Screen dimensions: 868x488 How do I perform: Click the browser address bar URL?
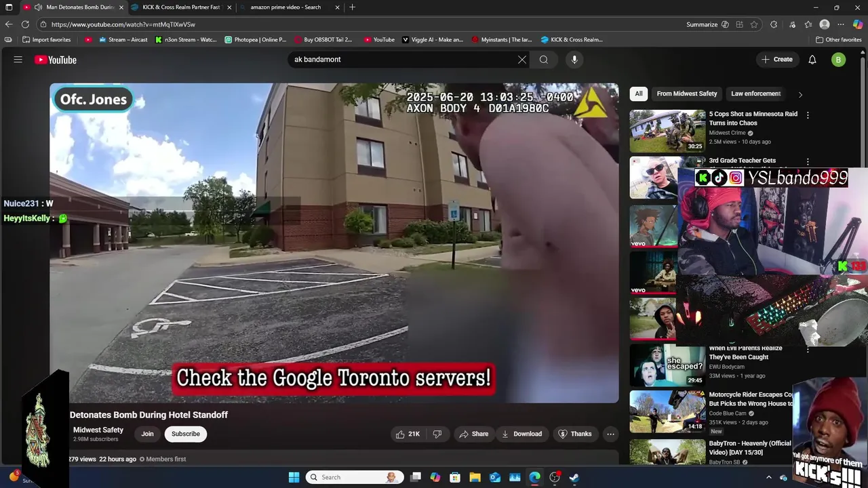(x=123, y=24)
